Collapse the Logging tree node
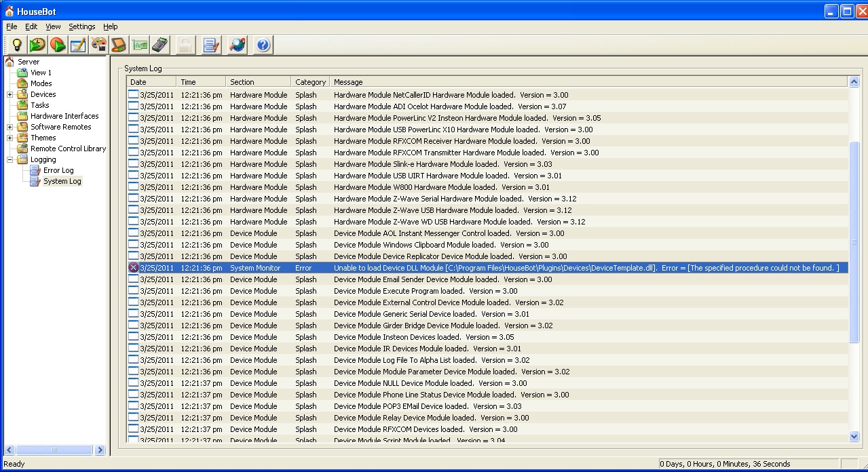This screenshot has height=472, width=868. tap(10, 159)
